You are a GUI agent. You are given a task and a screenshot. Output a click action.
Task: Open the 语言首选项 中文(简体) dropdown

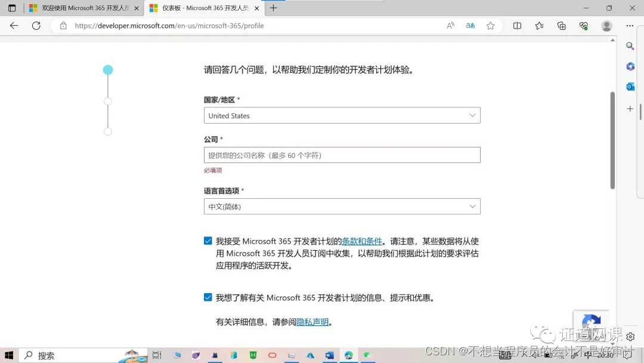coord(342,207)
